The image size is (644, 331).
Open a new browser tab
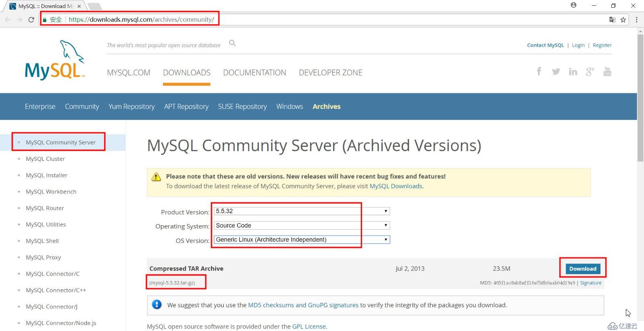pyautogui.click(x=95, y=6)
